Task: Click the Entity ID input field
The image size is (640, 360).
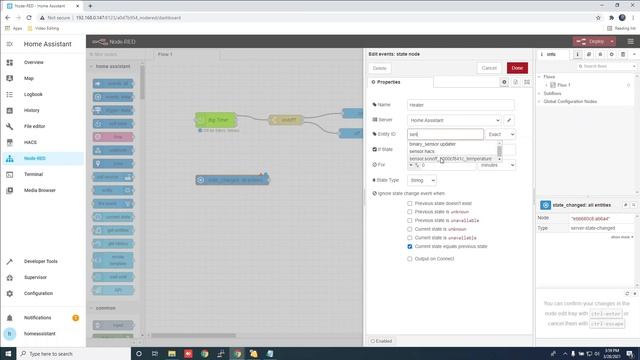Action: coord(445,134)
